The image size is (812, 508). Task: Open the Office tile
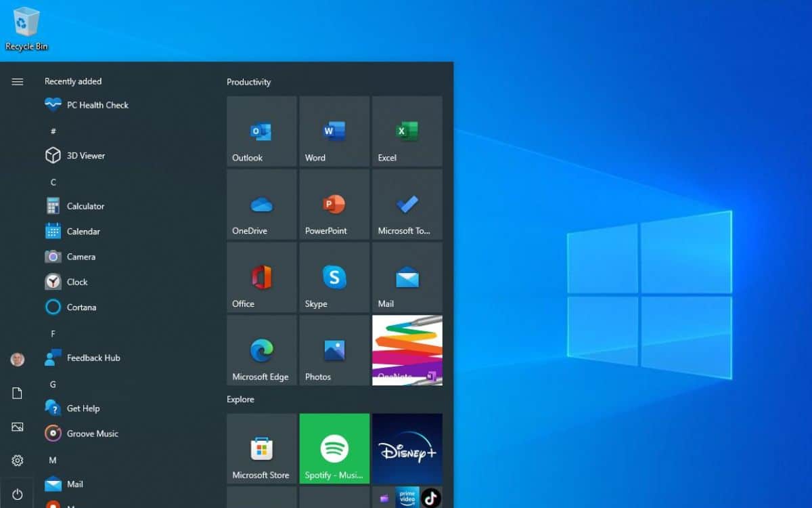pos(262,277)
